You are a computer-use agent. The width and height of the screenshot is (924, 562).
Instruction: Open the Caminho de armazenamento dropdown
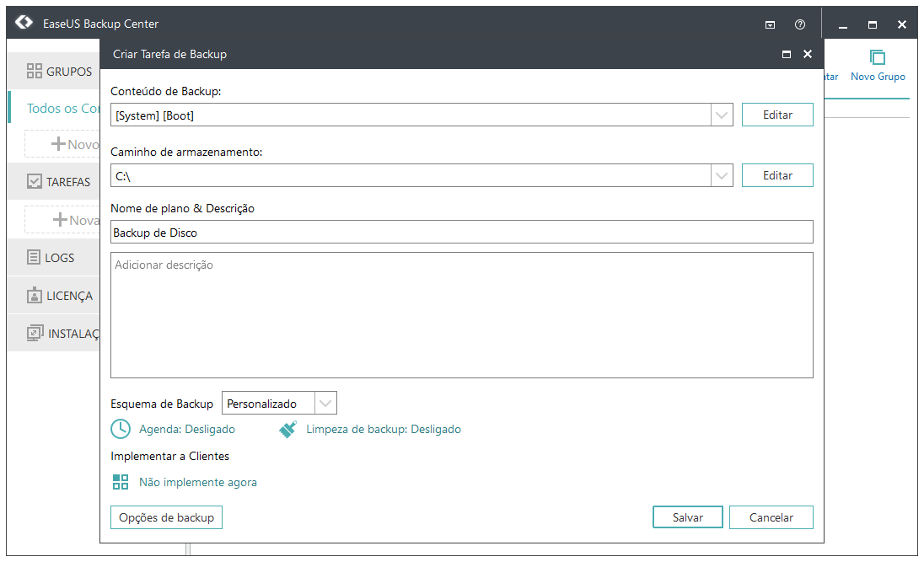click(x=721, y=175)
